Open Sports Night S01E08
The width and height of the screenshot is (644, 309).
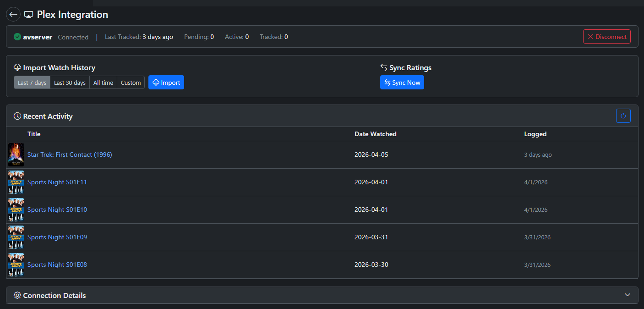57,265
